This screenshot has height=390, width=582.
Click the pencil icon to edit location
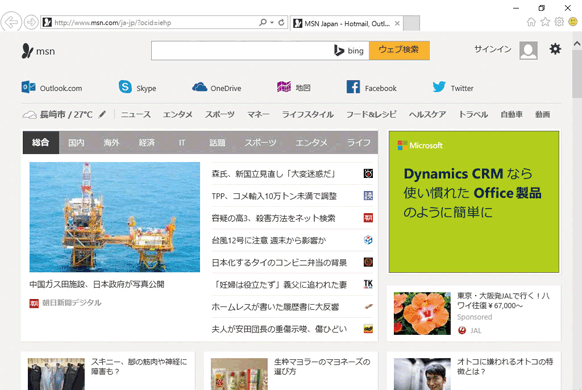coord(102,114)
